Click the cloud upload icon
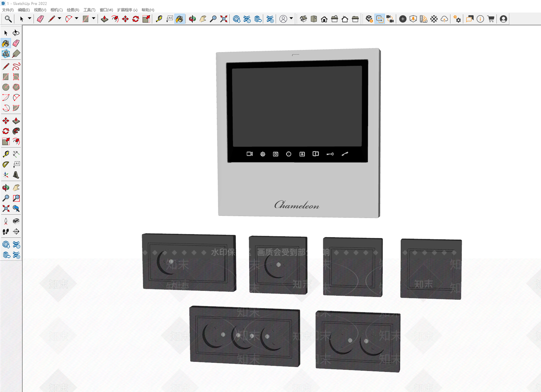This screenshot has height=392, width=541. coord(444,19)
